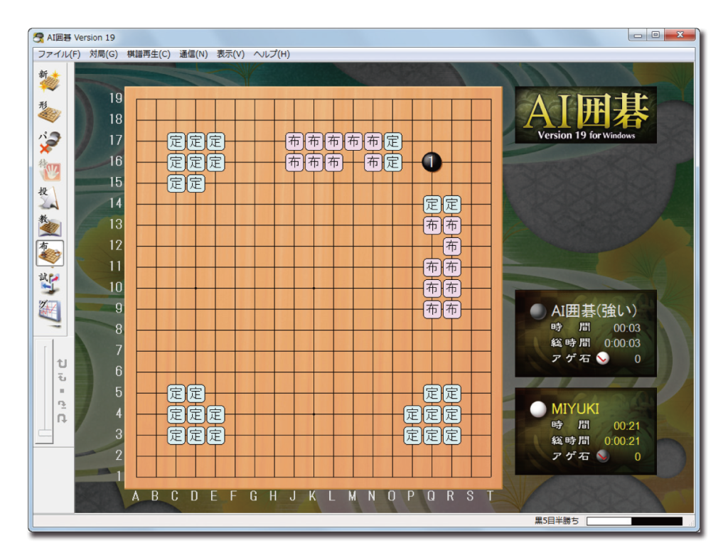Click the white stone icon beside MIYUKI
728x560 pixels.
pos(538,409)
